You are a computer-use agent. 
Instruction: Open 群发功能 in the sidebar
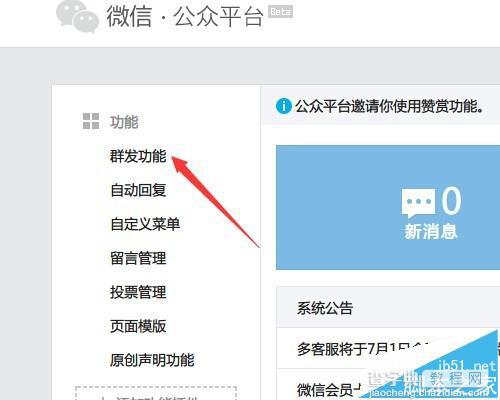pyautogui.click(x=138, y=156)
